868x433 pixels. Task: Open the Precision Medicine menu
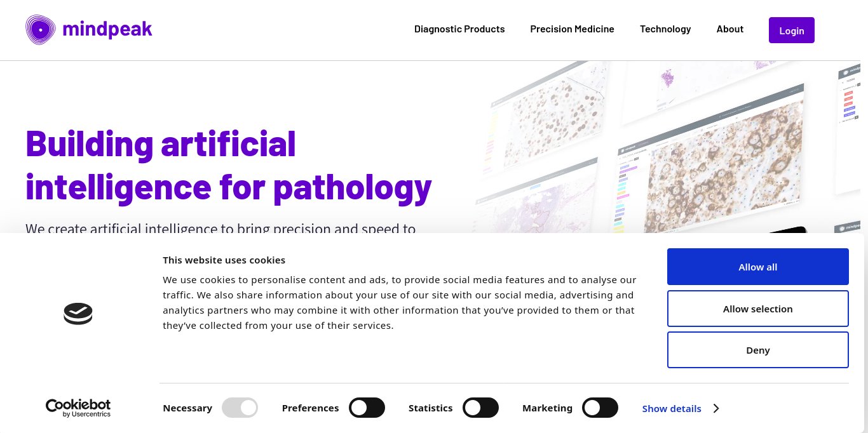(x=572, y=29)
